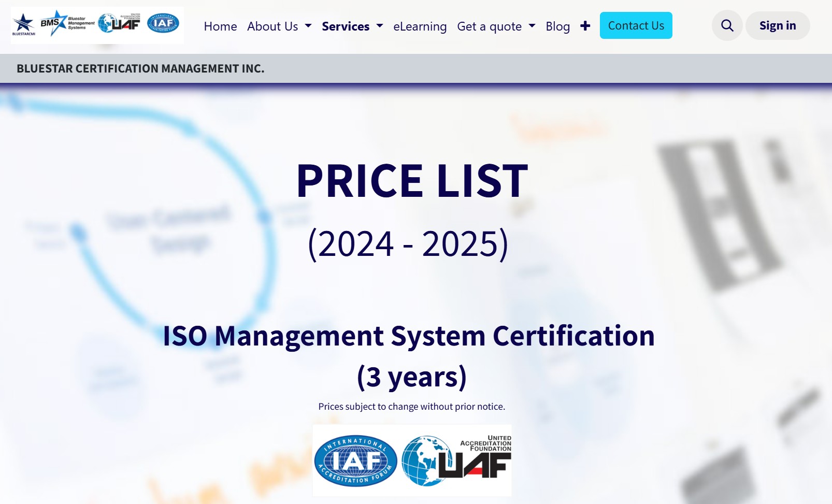This screenshot has width=832, height=504.
Task: Click the large United Accreditation Foundation logo
Action: [456, 460]
